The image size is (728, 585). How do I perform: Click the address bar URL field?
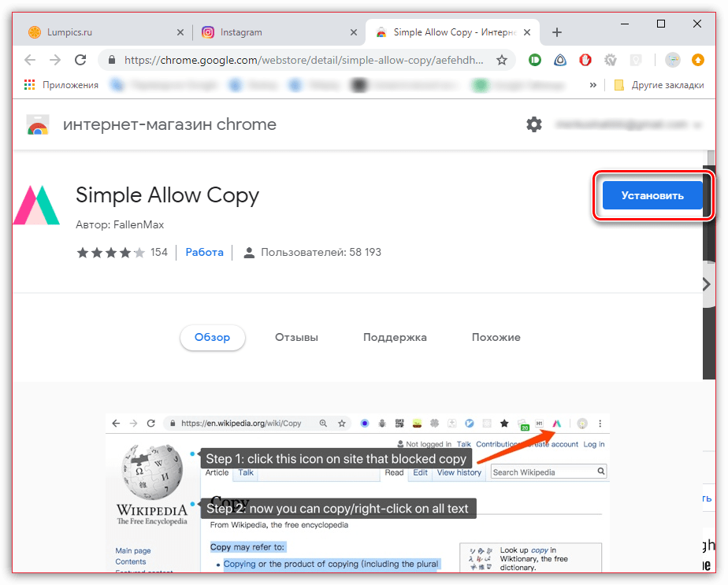(299, 60)
